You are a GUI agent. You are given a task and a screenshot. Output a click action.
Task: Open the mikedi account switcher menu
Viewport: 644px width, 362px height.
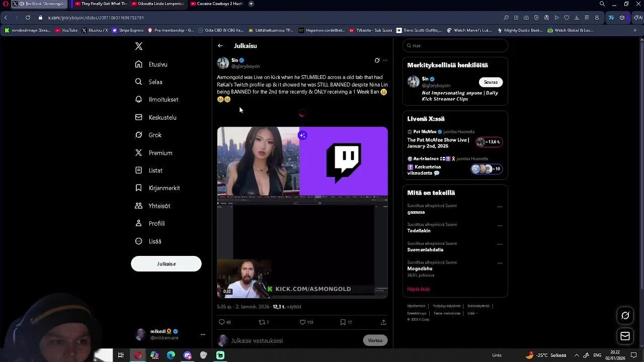[x=171, y=334]
